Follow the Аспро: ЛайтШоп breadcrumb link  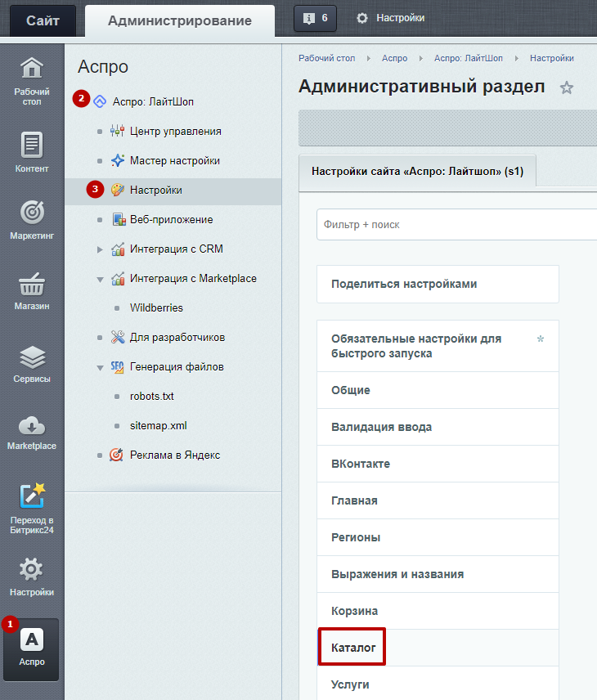(x=469, y=58)
